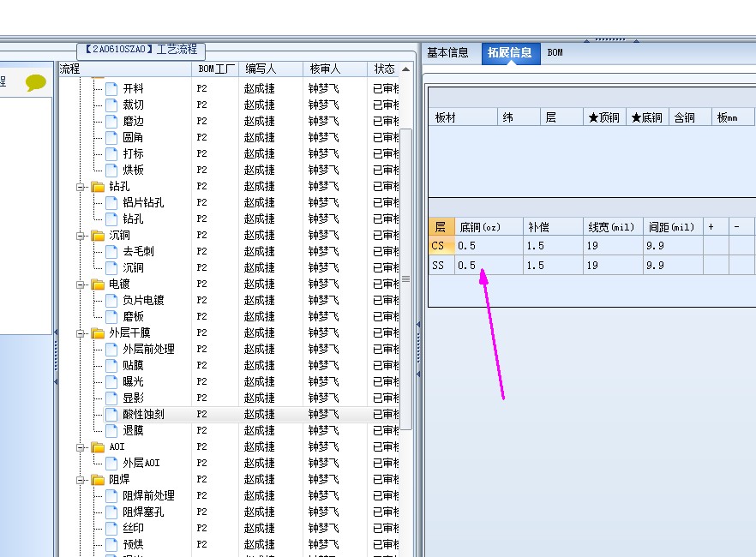Click the folder icon of 钻孔 group
756x557 pixels.
point(98,187)
